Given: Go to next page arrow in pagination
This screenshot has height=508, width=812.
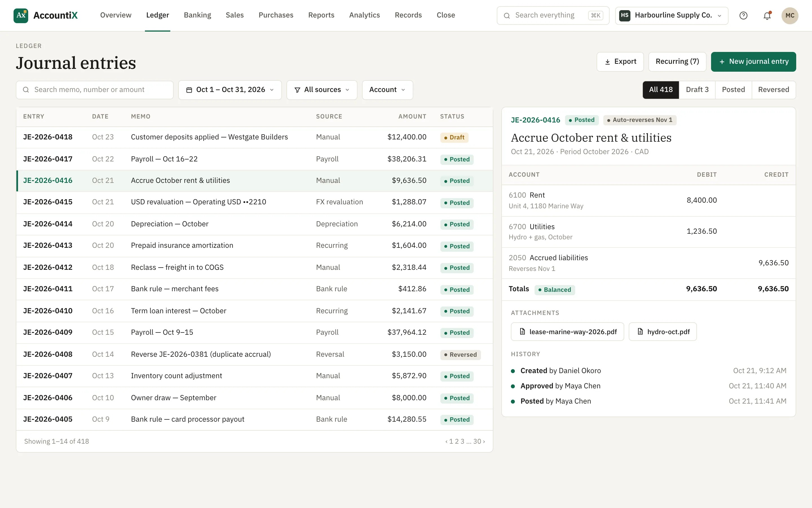Looking at the screenshot, I should coord(484,441).
